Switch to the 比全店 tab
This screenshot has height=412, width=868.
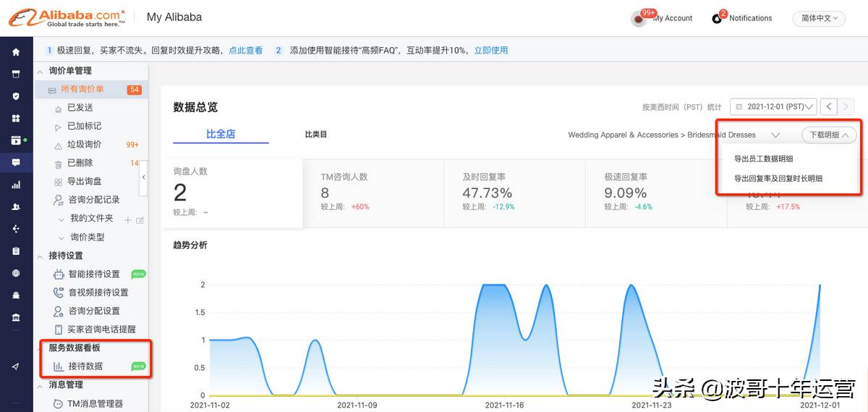[221, 134]
